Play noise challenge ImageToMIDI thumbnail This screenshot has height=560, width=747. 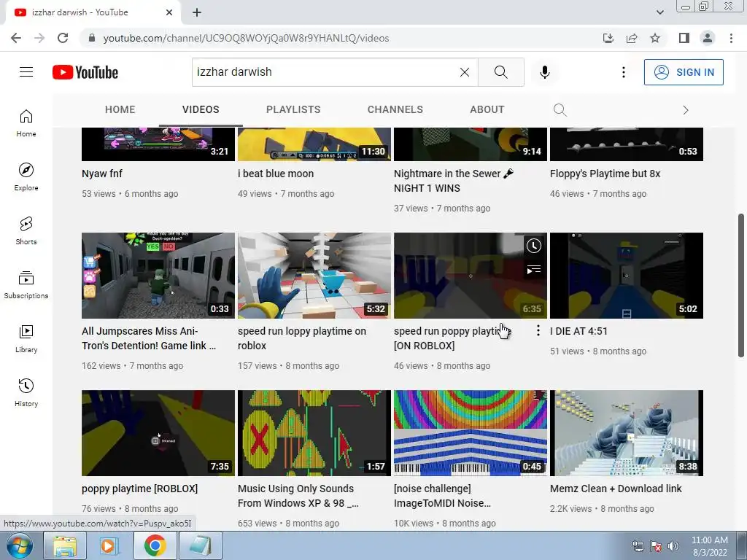pyautogui.click(x=471, y=433)
